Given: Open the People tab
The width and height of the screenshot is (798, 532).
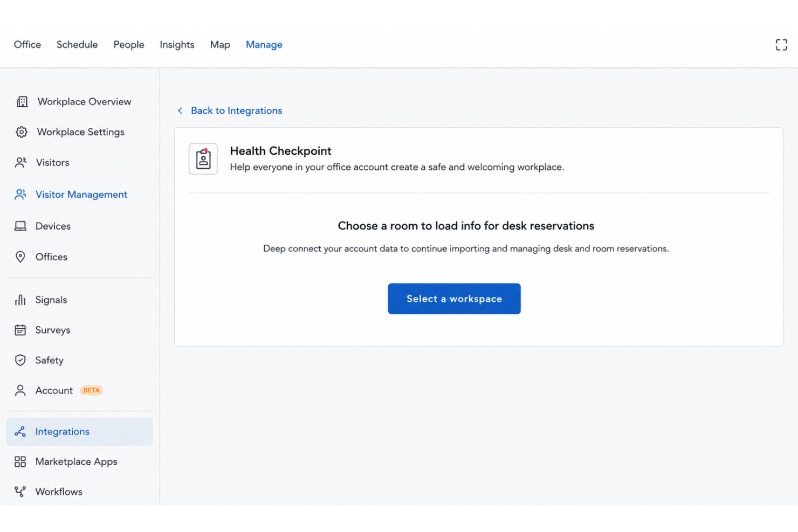Looking at the screenshot, I should 129,45.
